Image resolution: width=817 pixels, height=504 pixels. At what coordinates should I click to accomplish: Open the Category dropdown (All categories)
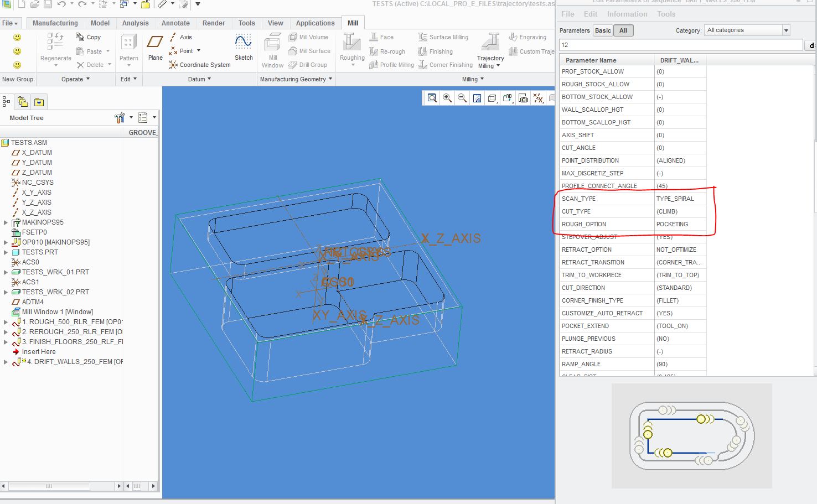point(747,30)
